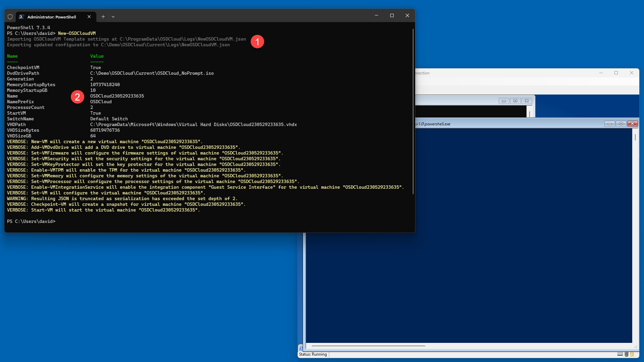Maximize the powershell.exe window inside the VM
Image resolution: width=644 pixels, height=362 pixels.
pos(621,124)
